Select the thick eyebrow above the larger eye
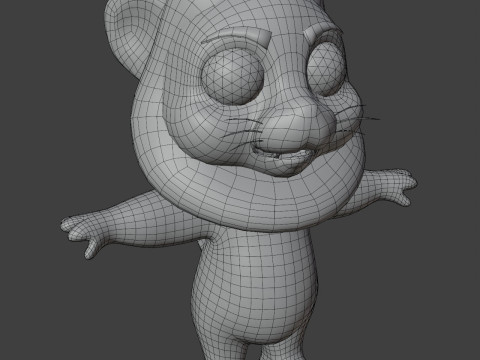 (237, 38)
